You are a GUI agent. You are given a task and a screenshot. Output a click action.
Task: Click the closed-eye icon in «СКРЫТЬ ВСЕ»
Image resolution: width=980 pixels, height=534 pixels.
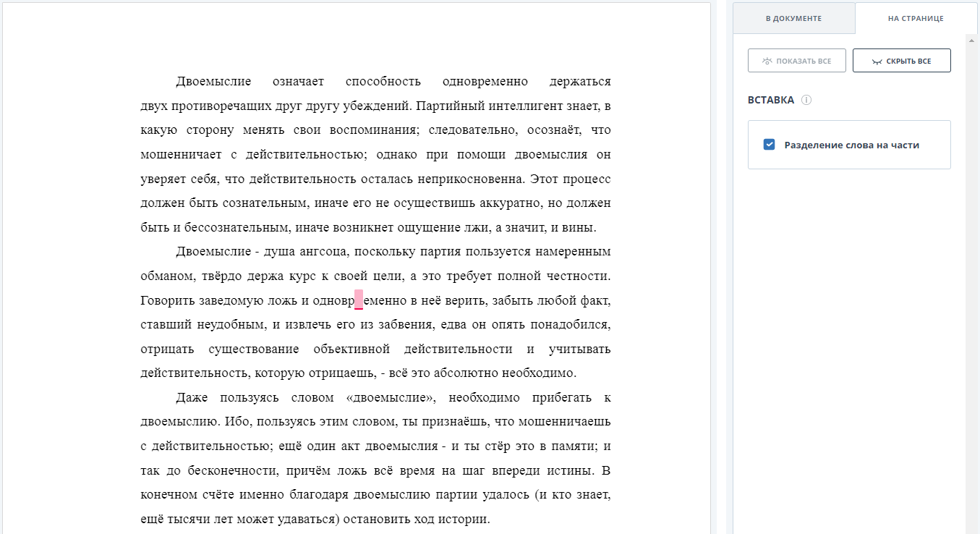point(875,60)
